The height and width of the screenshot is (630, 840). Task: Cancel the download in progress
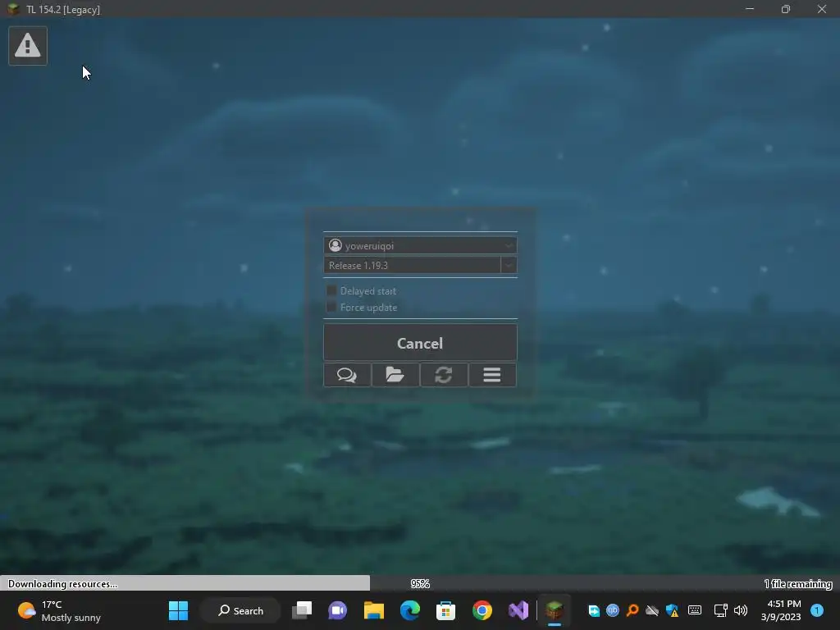tap(420, 343)
